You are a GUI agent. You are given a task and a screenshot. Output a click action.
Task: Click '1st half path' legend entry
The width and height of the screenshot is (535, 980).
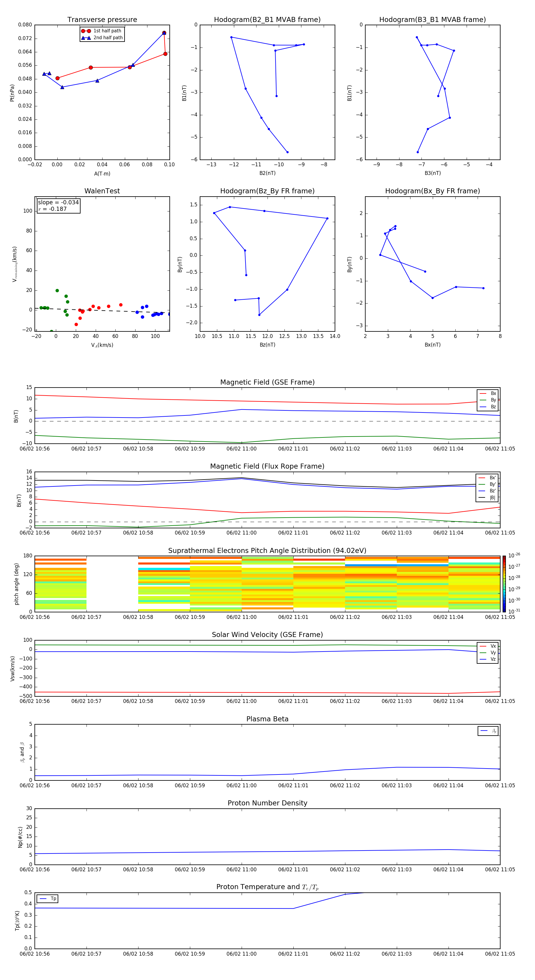(x=102, y=31)
